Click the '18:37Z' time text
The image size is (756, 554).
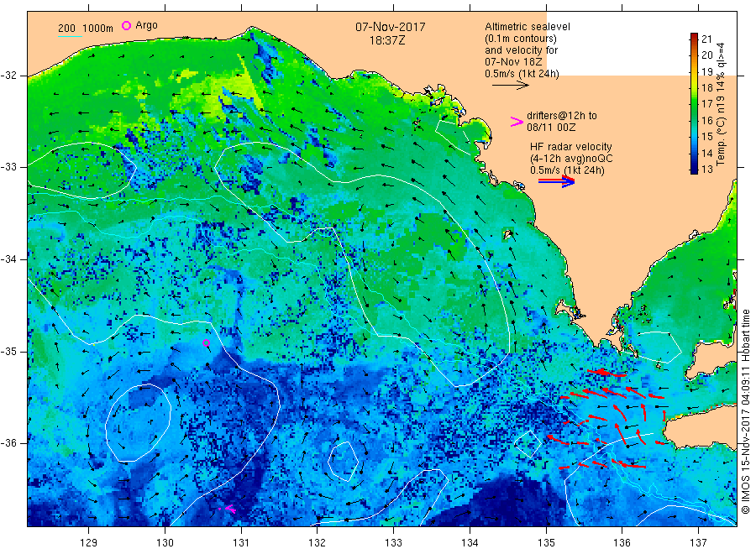coord(387,41)
